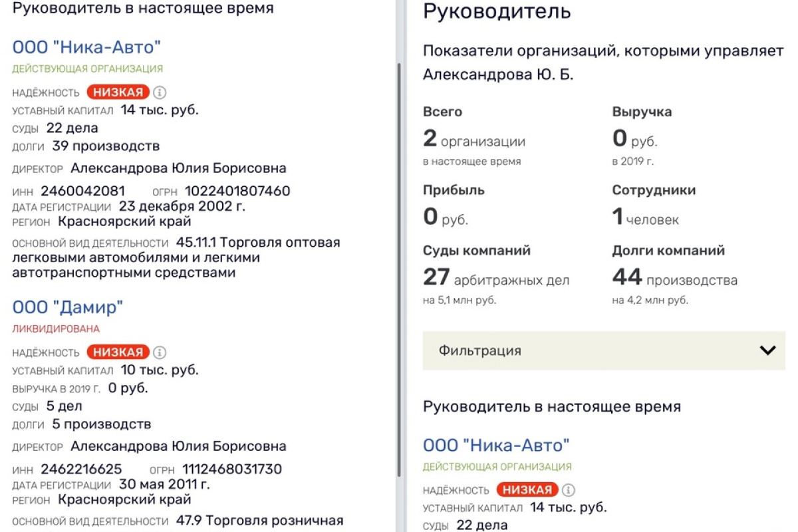Open ООО "Ника-Авто" link beneath the Фильтрация bar

tap(496, 445)
